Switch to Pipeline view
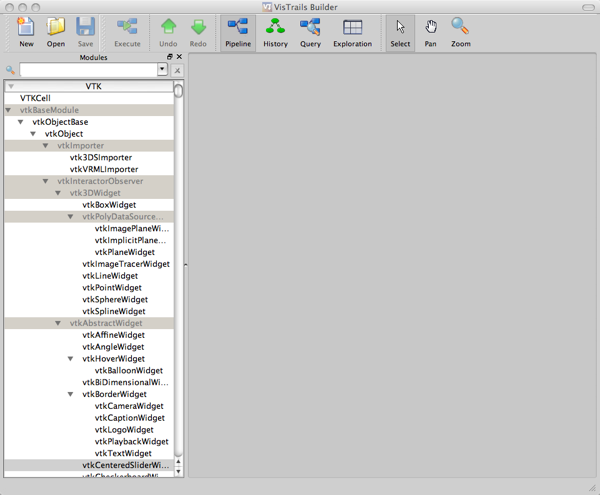The image size is (600, 495). 238,32
